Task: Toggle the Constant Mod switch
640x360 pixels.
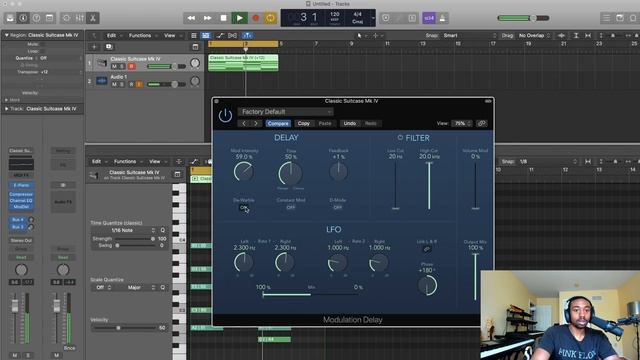Action: click(x=291, y=207)
